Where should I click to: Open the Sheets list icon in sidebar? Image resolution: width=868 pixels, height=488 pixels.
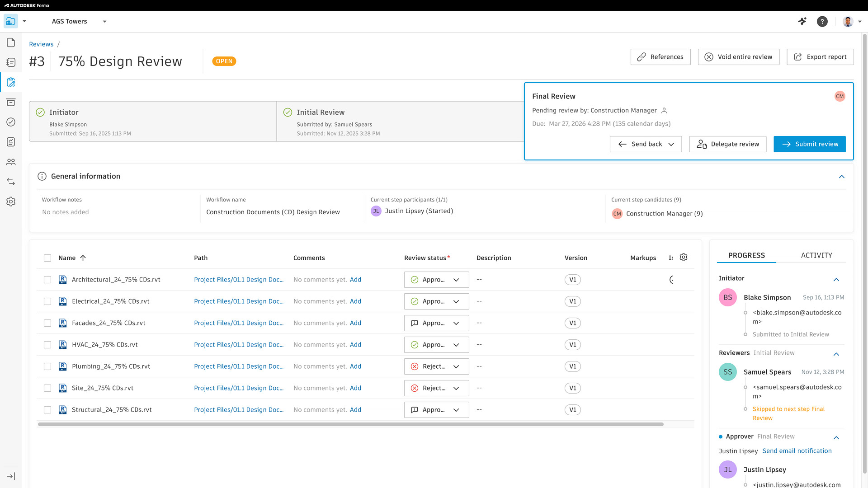pyautogui.click(x=11, y=62)
